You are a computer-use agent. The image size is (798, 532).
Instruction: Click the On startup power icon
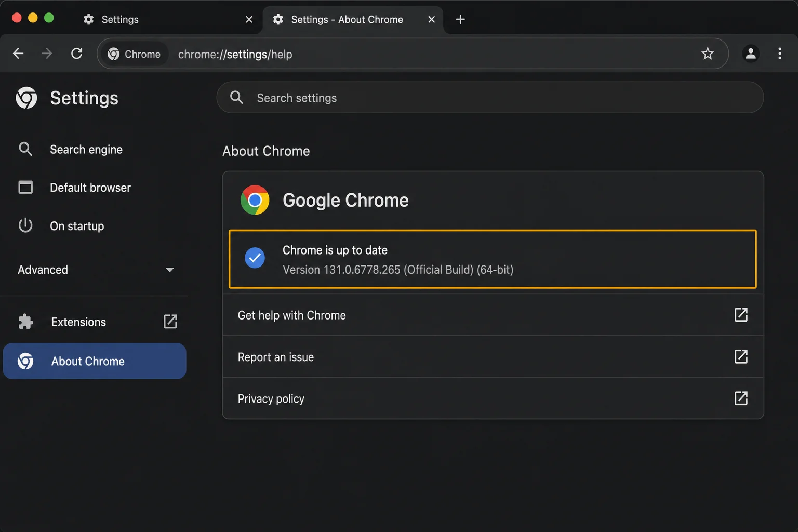click(x=25, y=225)
